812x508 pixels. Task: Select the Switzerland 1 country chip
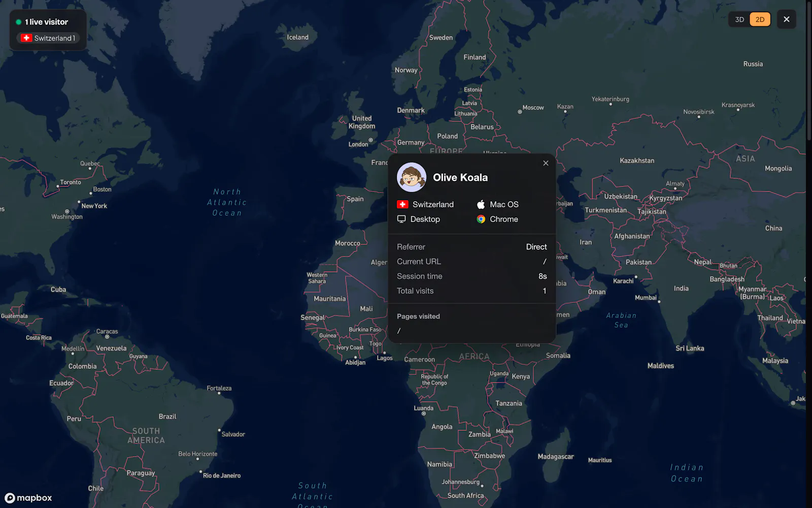coord(48,38)
